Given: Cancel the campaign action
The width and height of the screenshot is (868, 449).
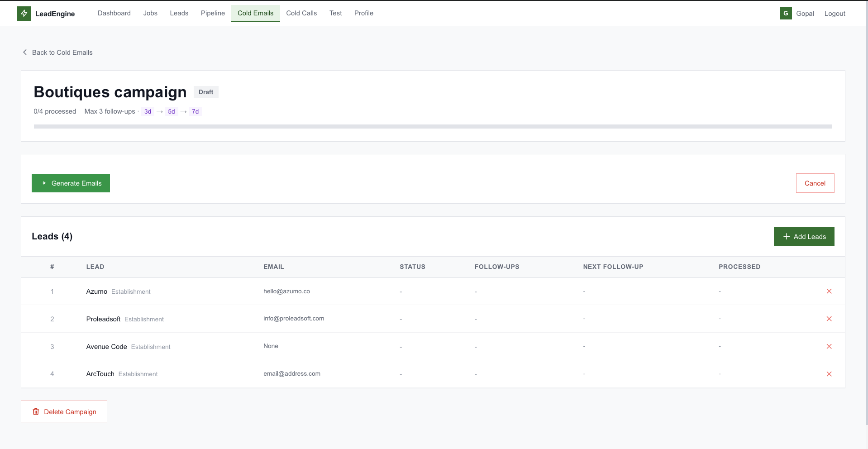Looking at the screenshot, I should [815, 183].
